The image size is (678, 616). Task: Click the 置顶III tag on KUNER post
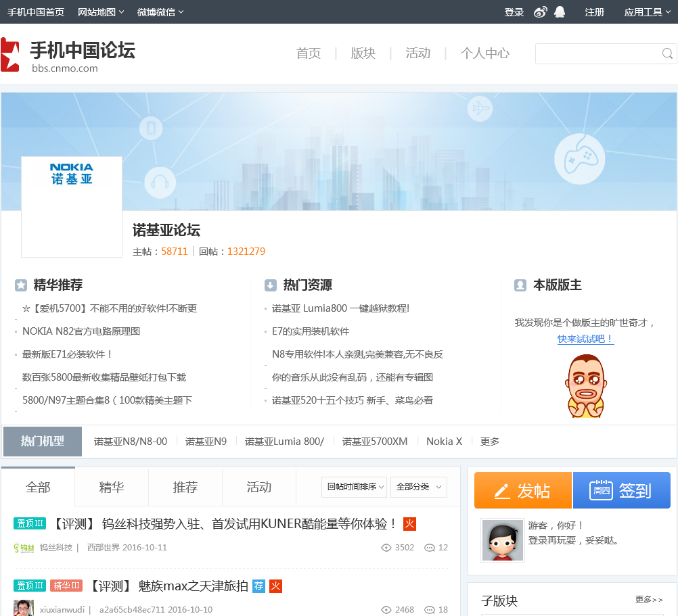click(x=30, y=523)
